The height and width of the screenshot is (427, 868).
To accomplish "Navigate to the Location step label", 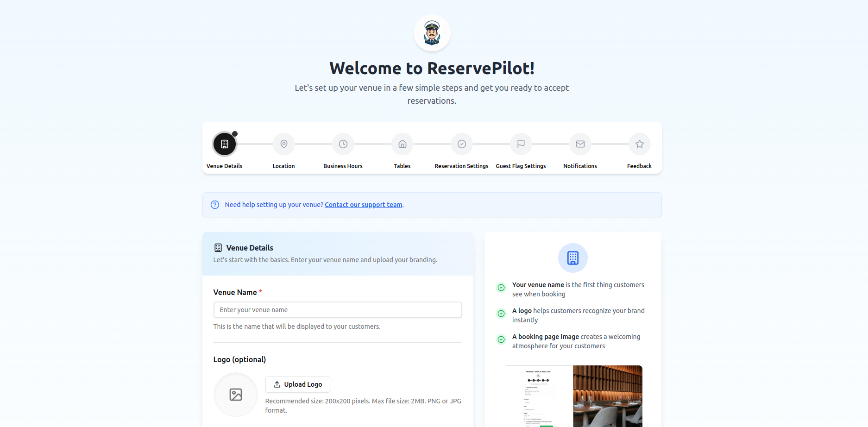I will (283, 166).
